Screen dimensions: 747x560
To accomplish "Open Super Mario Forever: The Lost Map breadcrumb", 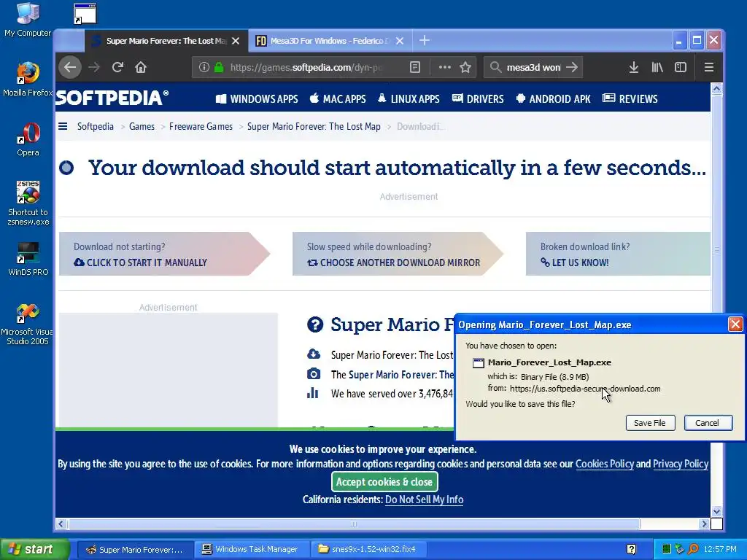I will [x=314, y=127].
